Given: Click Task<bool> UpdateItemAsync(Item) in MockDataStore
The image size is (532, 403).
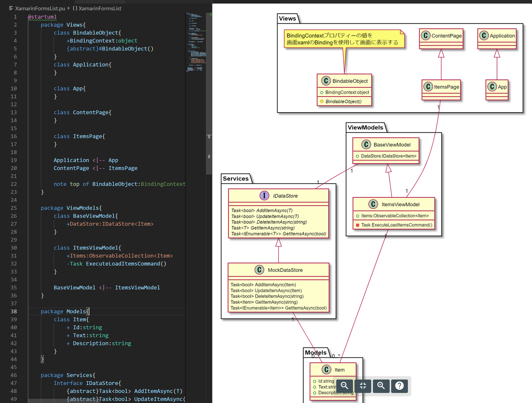Looking at the screenshot, I should [x=266, y=290].
